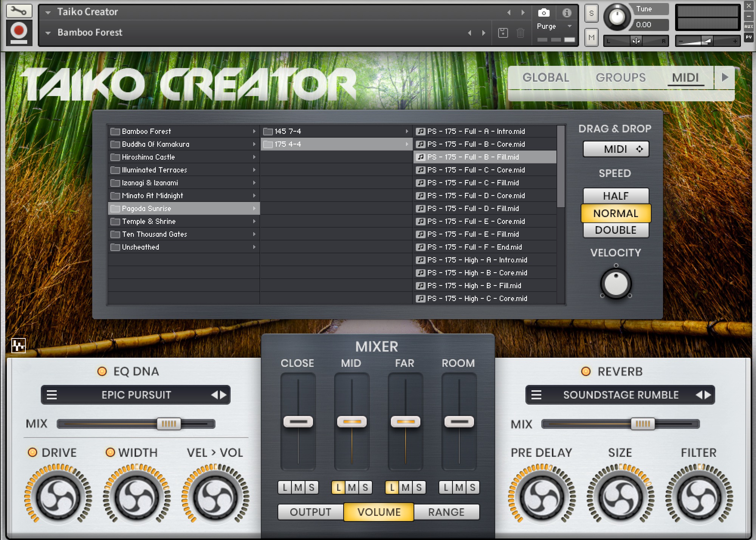
Task: Click the reverb FILTER knob
Action: click(699, 497)
